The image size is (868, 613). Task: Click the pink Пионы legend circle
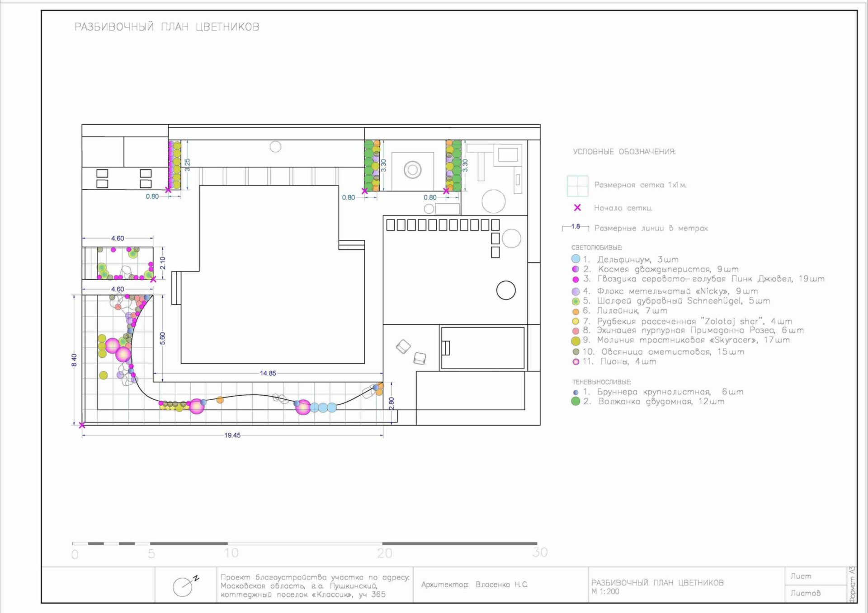tap(576, 361)
